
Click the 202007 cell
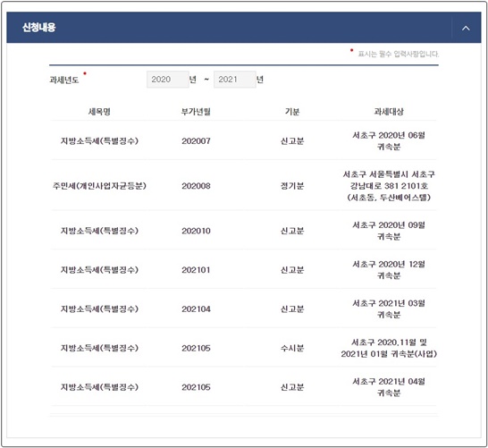click(x=196, y=141)
